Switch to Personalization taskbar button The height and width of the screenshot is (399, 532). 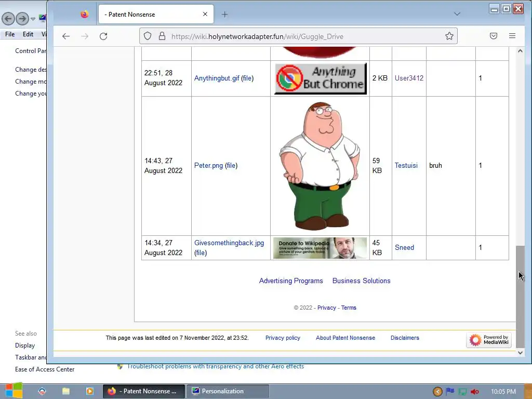pos(228,391)
